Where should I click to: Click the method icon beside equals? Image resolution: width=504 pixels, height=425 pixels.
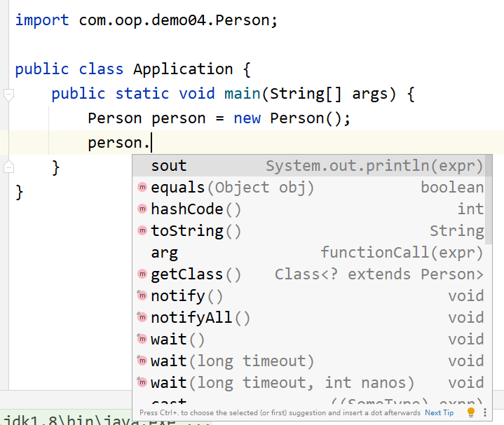[x=142, y=187]
